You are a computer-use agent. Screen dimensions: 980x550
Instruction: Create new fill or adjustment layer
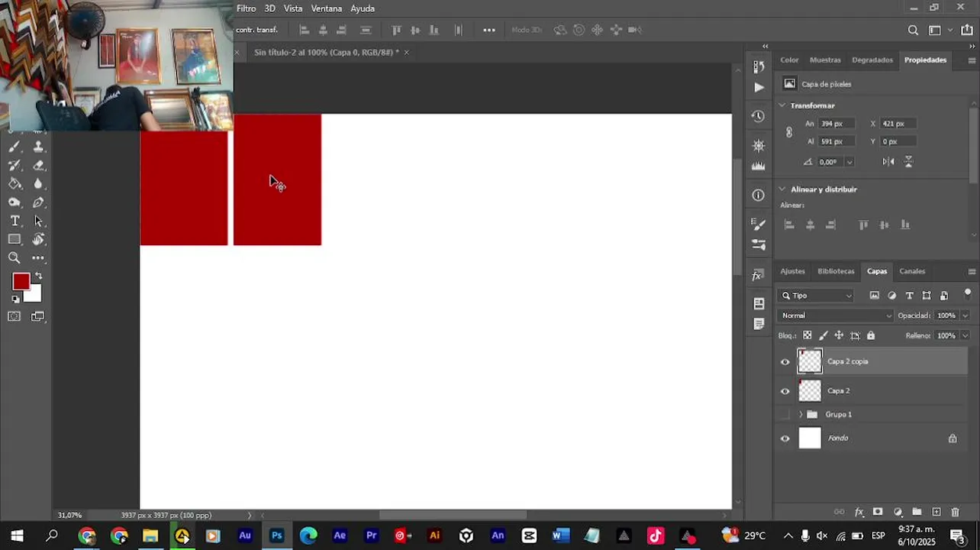(898, 512)
